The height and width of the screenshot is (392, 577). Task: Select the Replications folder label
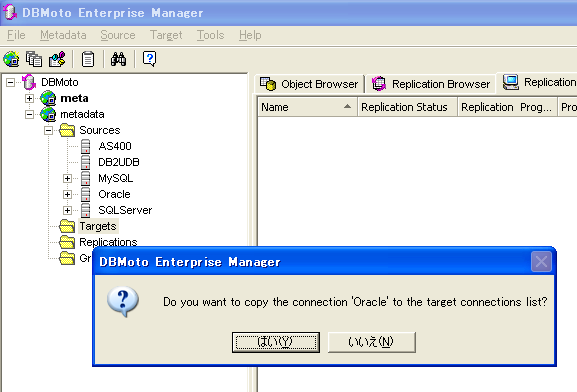click(x=108, y=242)
